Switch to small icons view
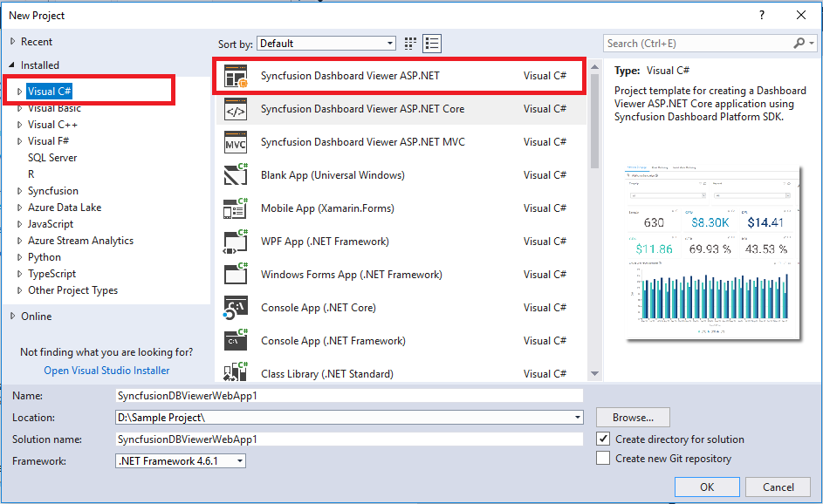The image size is (823, 504). pos(409,43)
